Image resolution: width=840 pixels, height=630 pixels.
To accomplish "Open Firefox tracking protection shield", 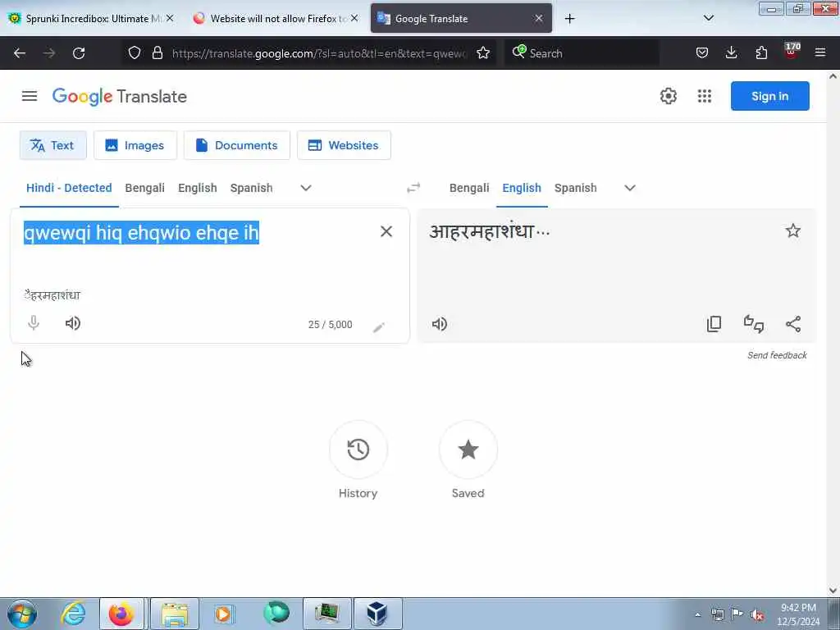I will [135, 52].
